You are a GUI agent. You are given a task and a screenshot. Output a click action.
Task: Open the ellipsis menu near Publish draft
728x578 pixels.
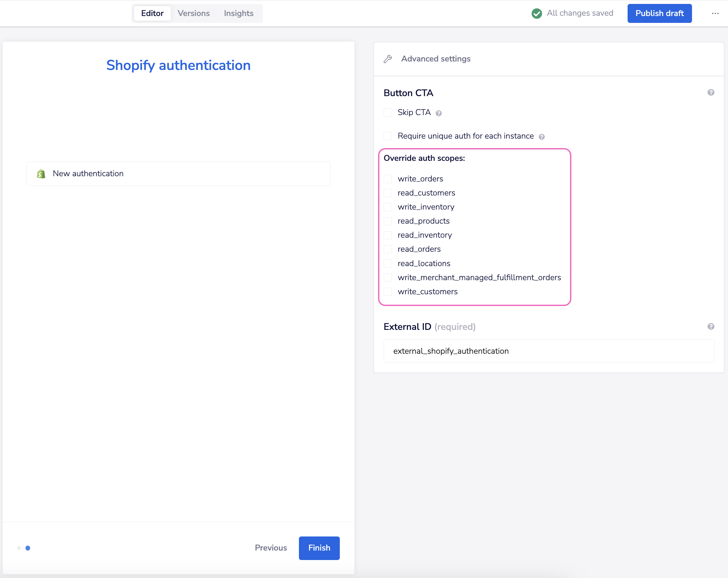(x=716, y=13)
